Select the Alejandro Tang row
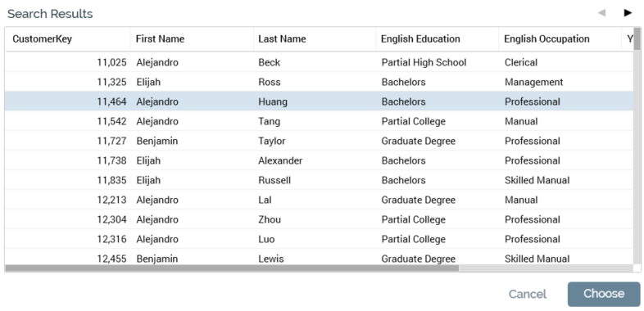The width and height of the screenshot is (644, 311). (319, 121)
